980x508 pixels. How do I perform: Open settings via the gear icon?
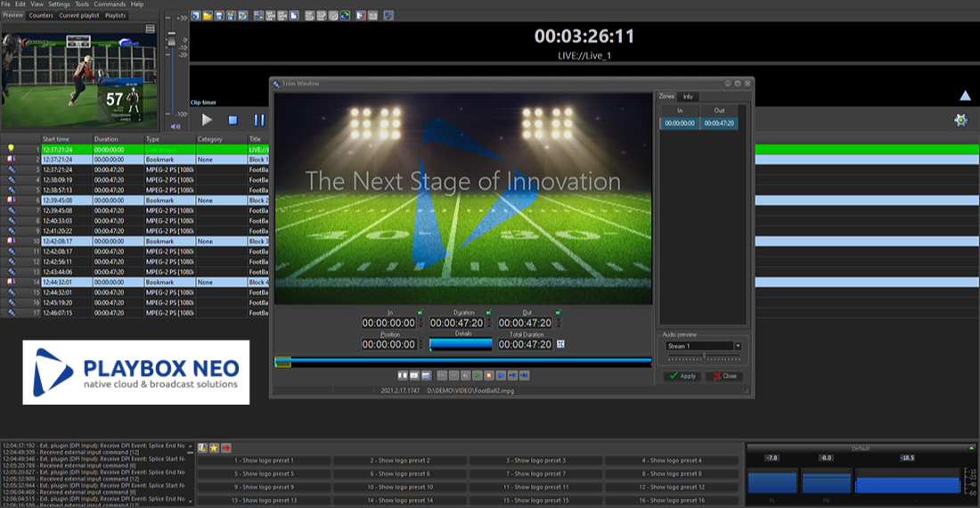[x=960, y=120]
